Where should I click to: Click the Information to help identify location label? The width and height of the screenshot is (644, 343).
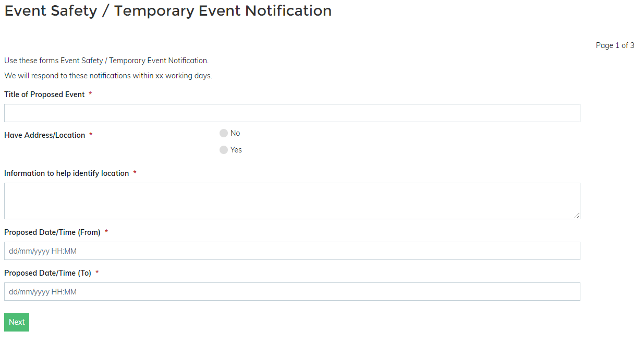(66, 173)
